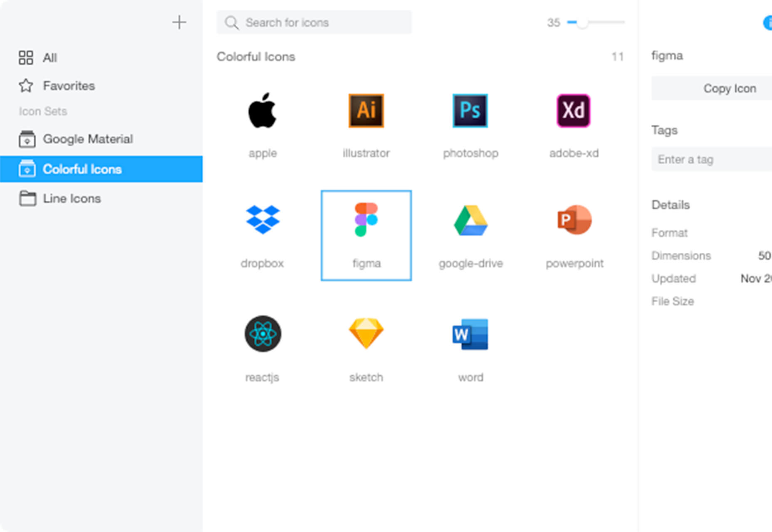This screenshot has width=772, height=532.
Task: Click the blue info icon at top right
Action: coord(768,23)
